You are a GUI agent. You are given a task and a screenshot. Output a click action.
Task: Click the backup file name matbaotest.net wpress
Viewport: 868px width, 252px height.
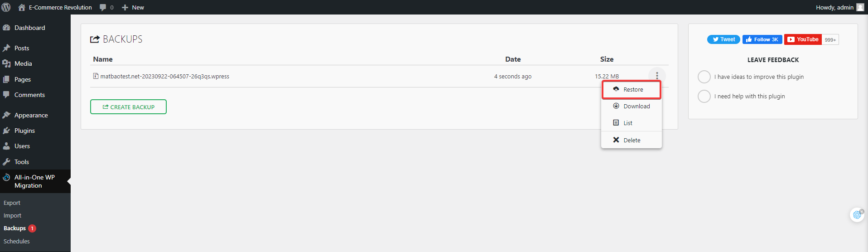pos(164,77)
